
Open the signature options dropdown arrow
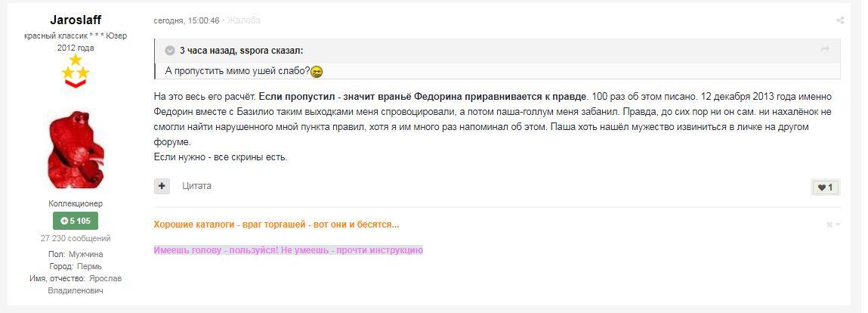pyautogui.click(x=838, y=225)
